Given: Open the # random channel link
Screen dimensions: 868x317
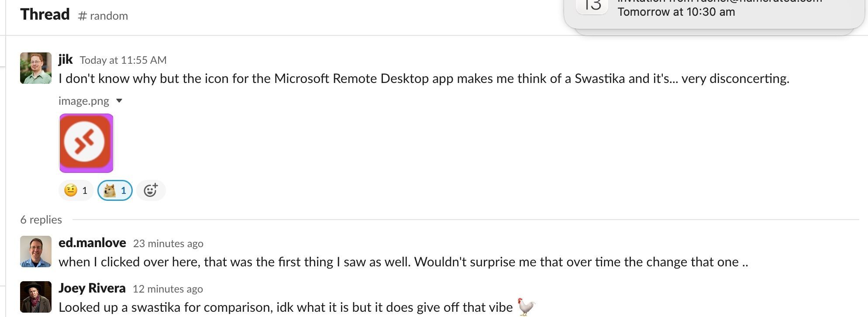Looking at the screenshot, I should pyautogui.click(x=103, y=16).
